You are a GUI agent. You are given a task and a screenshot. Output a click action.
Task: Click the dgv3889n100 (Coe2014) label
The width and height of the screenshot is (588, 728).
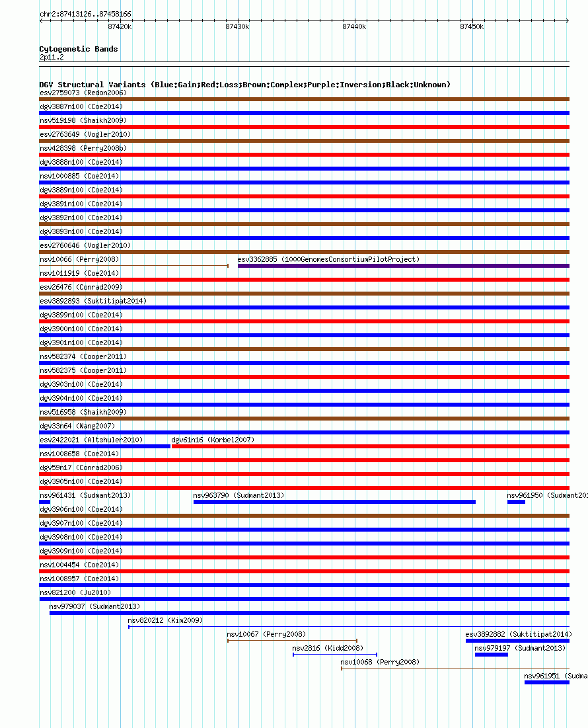[x=81, y=190]
